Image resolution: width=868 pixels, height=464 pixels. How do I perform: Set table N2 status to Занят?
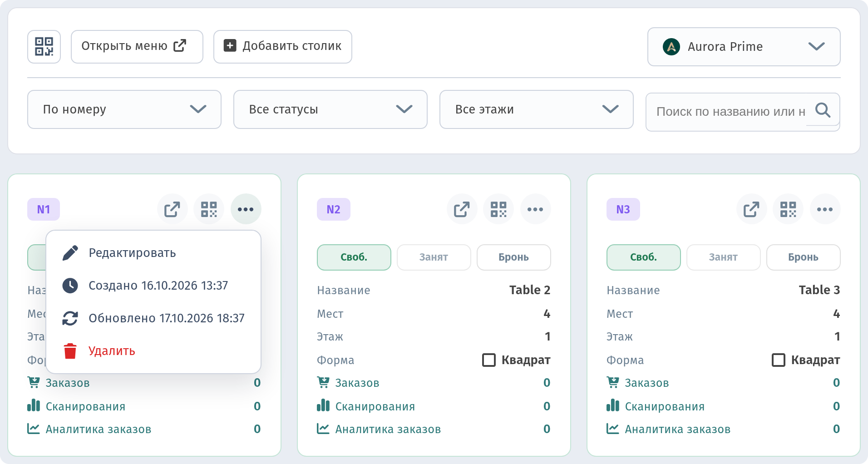point(434,257)
